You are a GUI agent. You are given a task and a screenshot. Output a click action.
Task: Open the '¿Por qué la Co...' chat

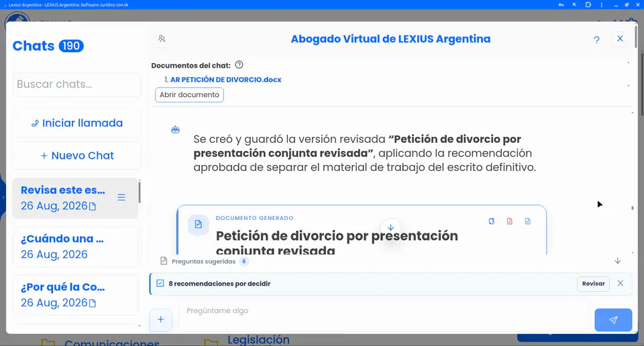click(x=74, y=295)
